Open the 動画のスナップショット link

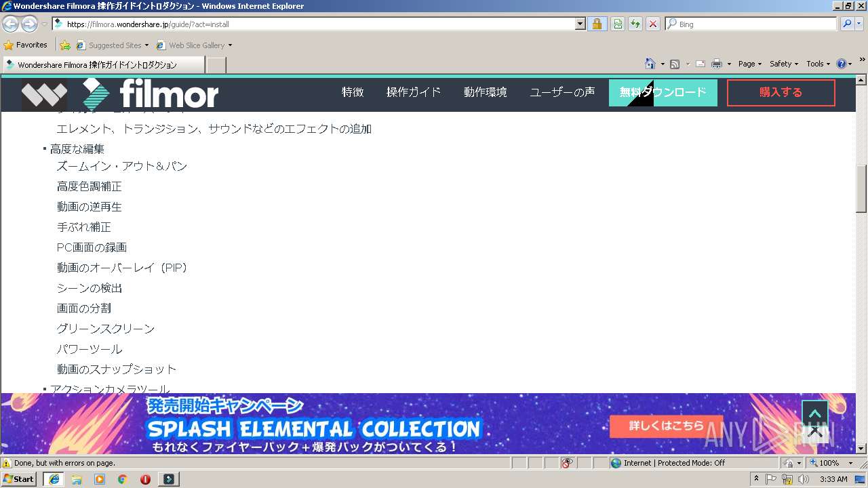click(x=117, y=369)
